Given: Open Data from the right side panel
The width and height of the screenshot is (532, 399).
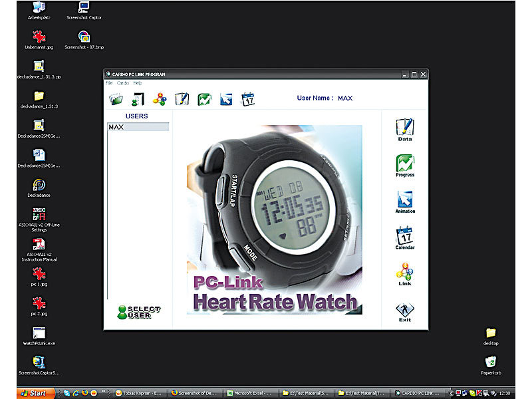Looking at the screenshot, I should click(405, 130).
